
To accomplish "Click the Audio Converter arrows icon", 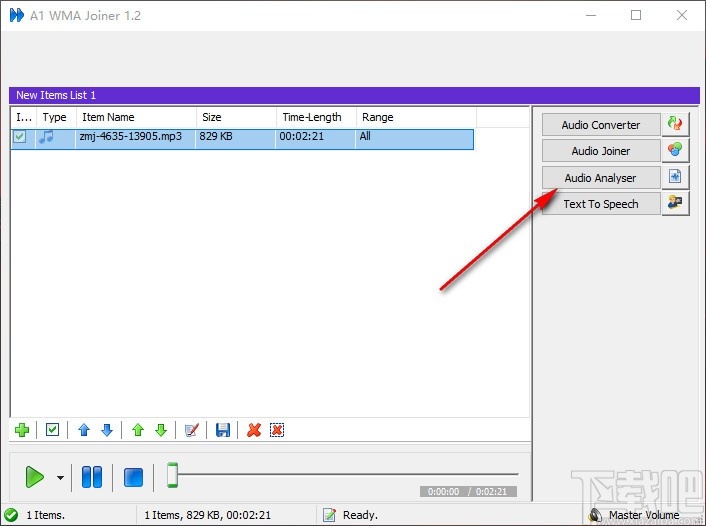I will 675,124.
